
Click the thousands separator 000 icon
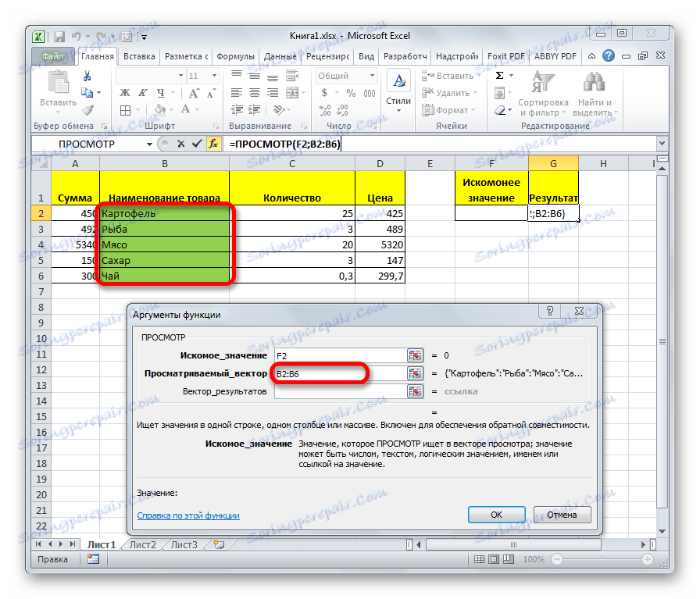coord(370,93)
